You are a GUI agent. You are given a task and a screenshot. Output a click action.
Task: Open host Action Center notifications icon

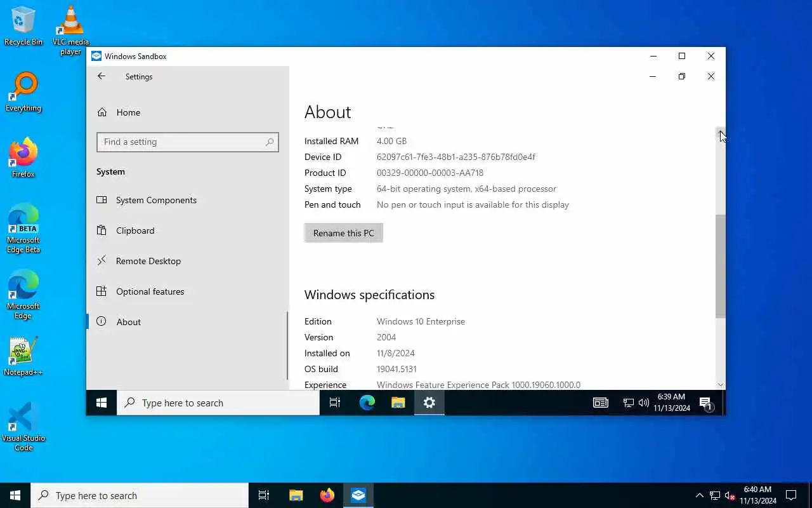point(791,495)
